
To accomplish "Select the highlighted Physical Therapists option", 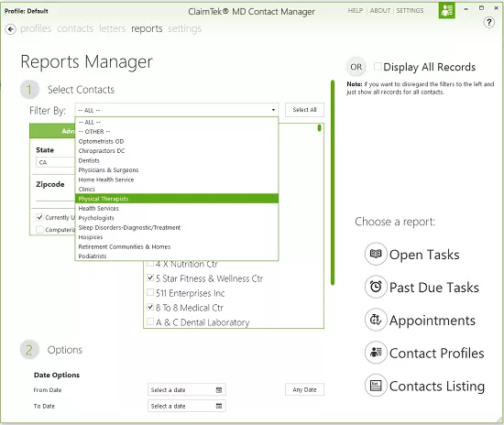I will click(177, 199).
